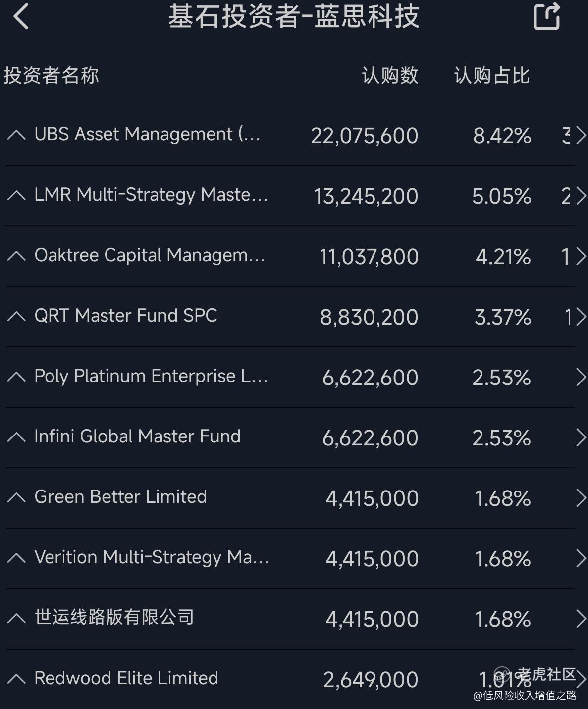Open details arrow for LMR Multi-Strategy row
Viewport: 588px width, 709px height.
point(581,196)
